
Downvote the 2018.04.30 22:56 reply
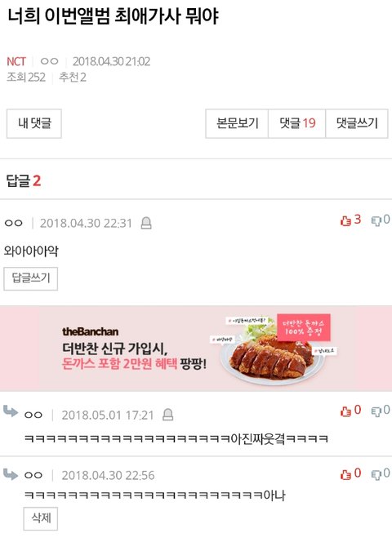pyautogui.click(x=376, y=474)
